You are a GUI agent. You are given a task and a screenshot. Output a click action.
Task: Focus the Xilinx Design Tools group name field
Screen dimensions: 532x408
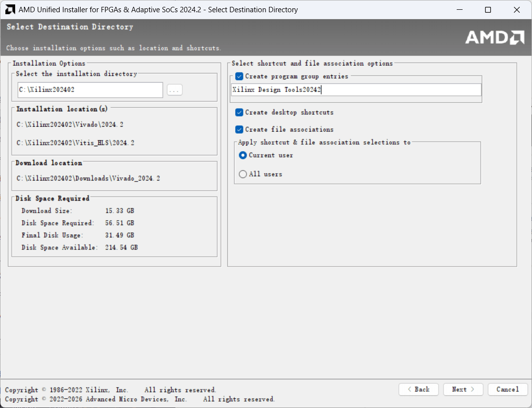(x=355, y=90)
